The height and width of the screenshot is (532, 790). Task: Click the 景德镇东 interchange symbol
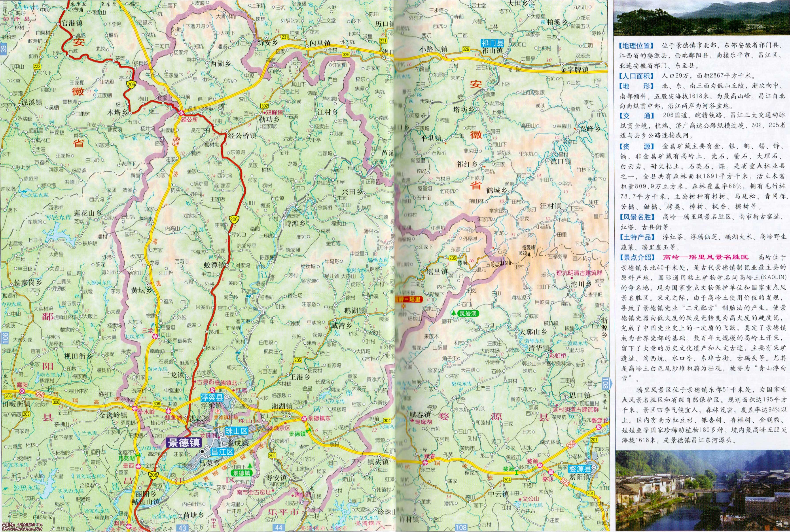coord(304,418)
